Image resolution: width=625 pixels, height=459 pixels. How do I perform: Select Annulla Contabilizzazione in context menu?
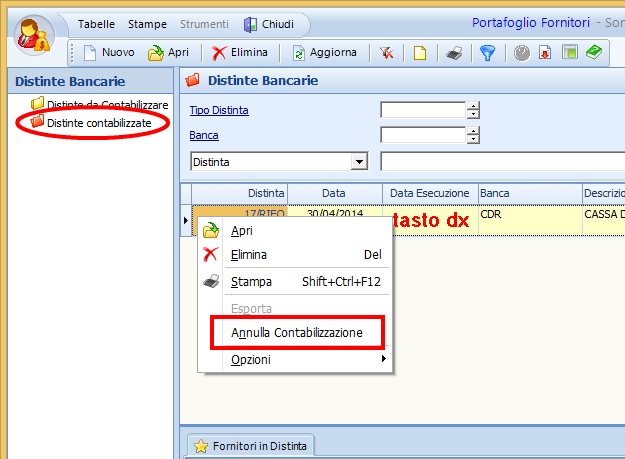pyautogui.click(x=296, y=332)
